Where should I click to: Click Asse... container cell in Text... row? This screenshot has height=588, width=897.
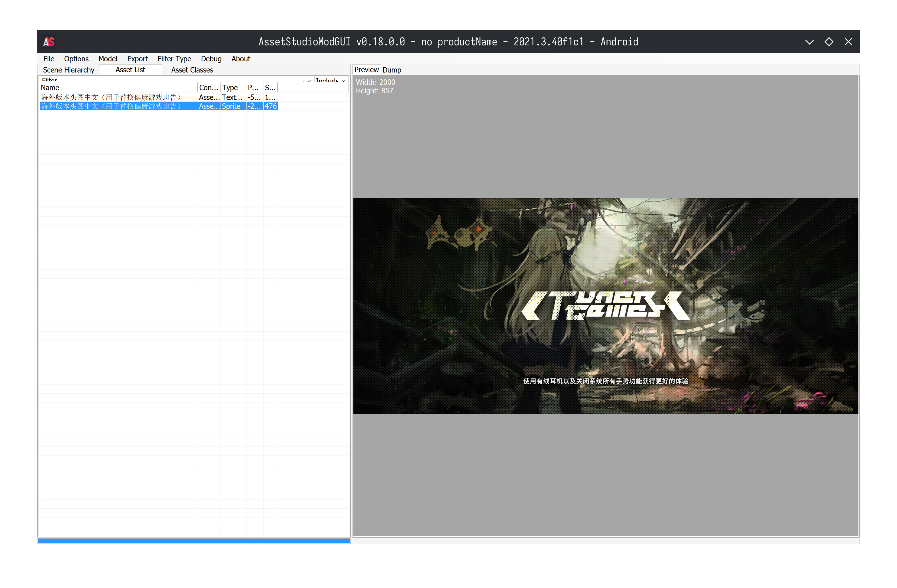[209, 97]
